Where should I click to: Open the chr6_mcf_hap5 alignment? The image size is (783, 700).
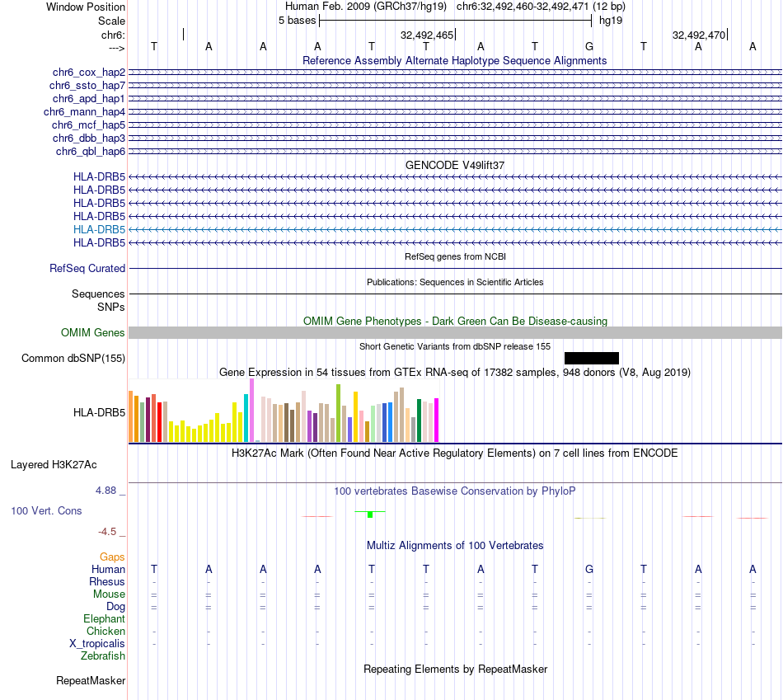tap(88, 124)
